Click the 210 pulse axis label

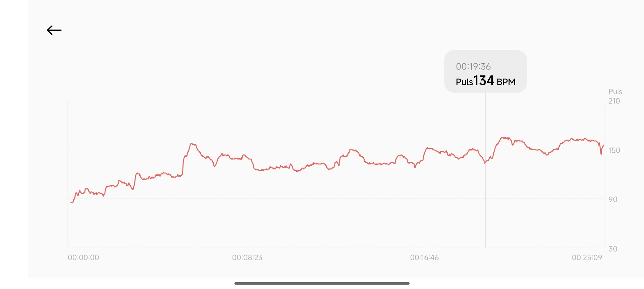click(x=614, y=101)
